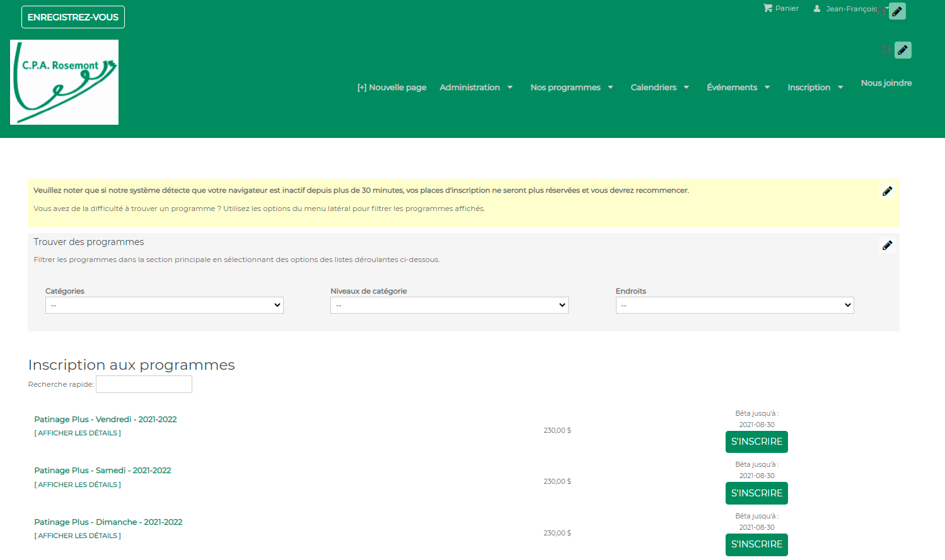The image size is (945, 560).
Task: Click the Recherche rapide label
Action: click(x=61, y=384)
